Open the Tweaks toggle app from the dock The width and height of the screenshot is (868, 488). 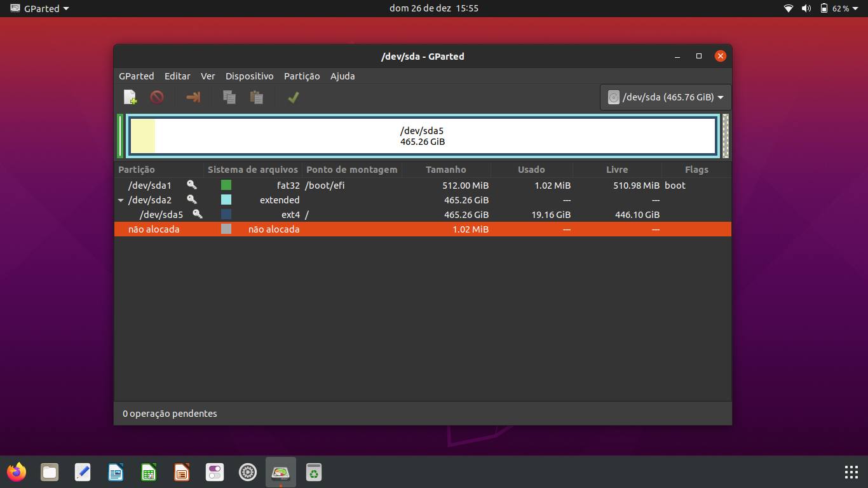click(x=215, y=472)
